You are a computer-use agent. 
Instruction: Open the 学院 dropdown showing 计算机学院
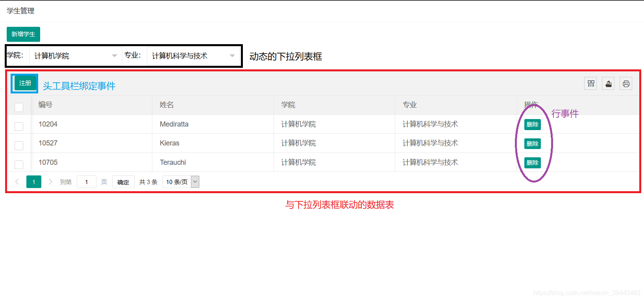(75, 56)
